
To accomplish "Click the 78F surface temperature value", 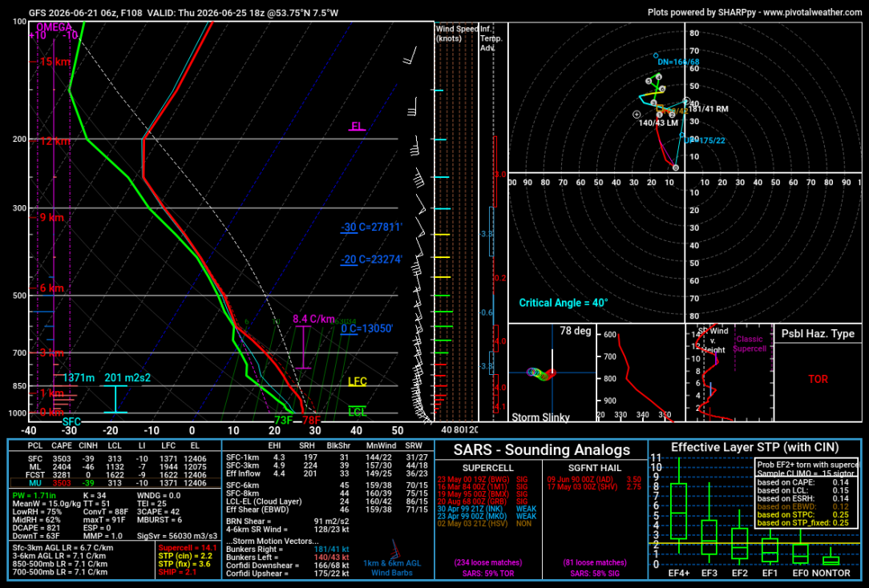I will point(311,421).
